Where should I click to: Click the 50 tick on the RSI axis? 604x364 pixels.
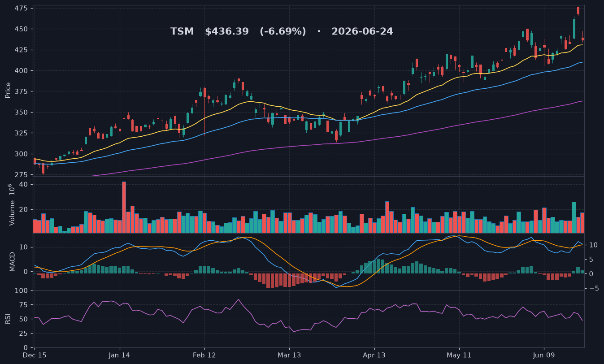23,319
